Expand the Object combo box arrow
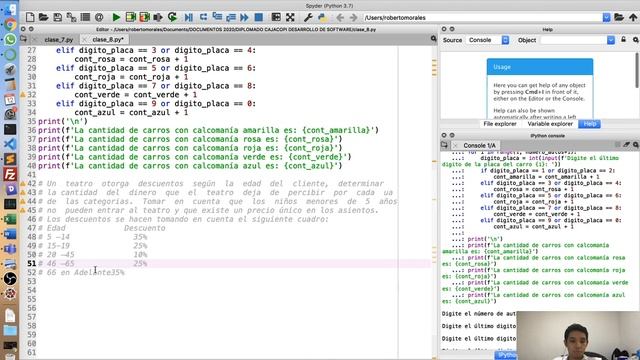 point(611,40)
